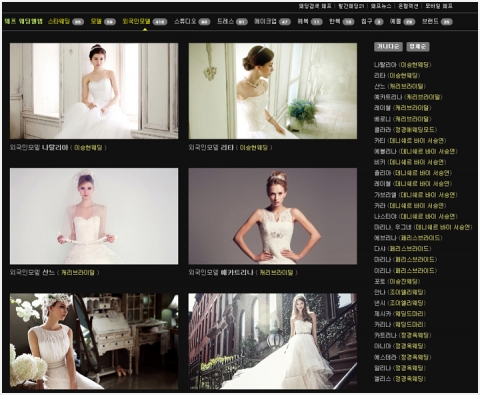Select 예카트리나 (캐리브라이덜) in the model list
Viewport: 480px width, 395px height.
tap(408, 97)
